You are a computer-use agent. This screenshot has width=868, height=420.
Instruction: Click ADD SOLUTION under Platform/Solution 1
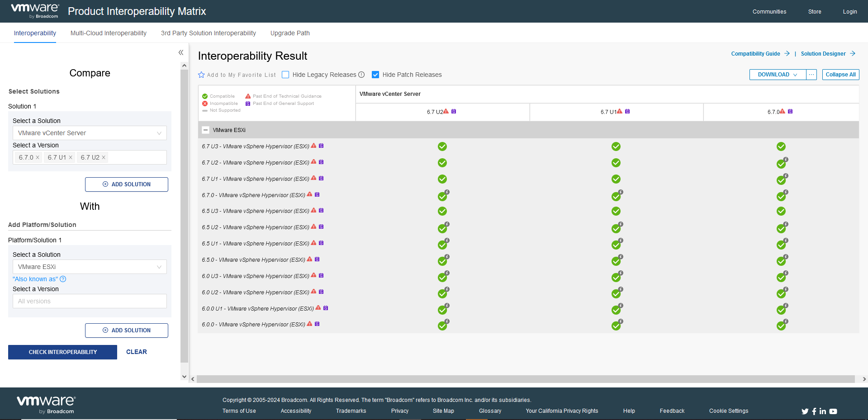[x=127, y=330]
